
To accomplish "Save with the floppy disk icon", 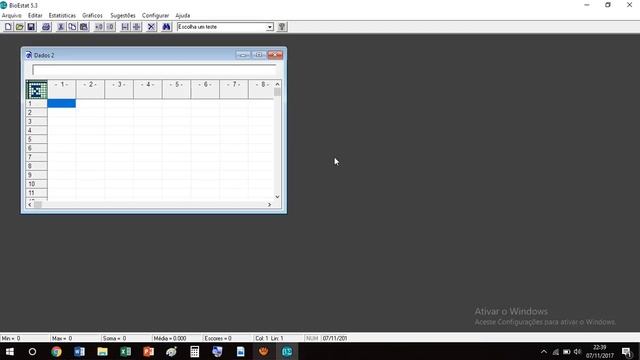I will (x=31, y=27).
